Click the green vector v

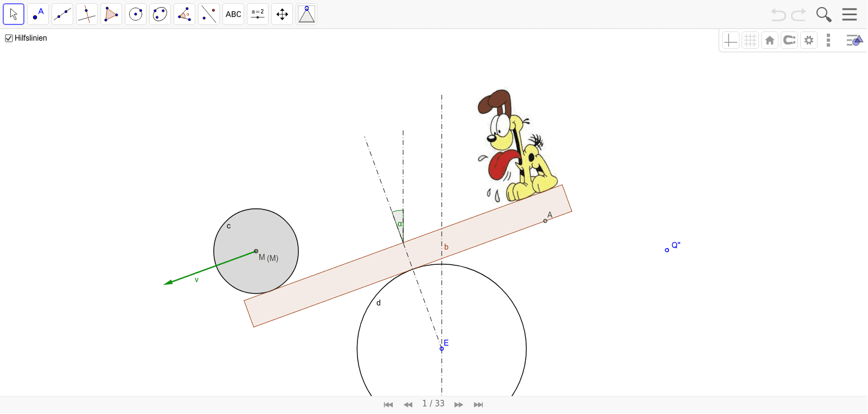click(x=210, y=267)
